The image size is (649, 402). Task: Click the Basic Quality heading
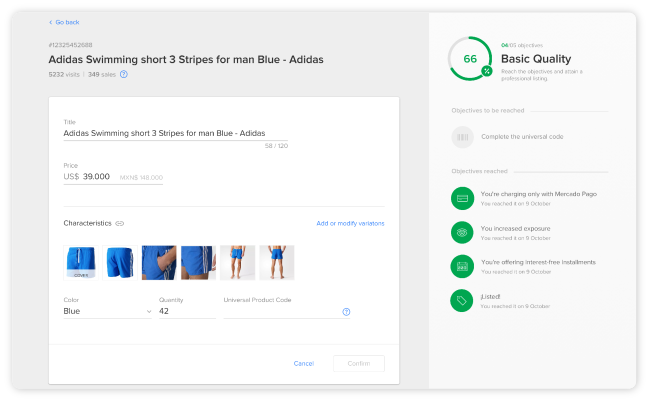tap(536, 59)
